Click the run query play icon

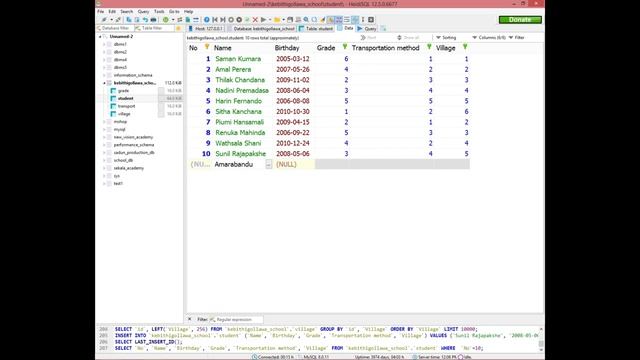pyautogui.click(x=263, y=20)
